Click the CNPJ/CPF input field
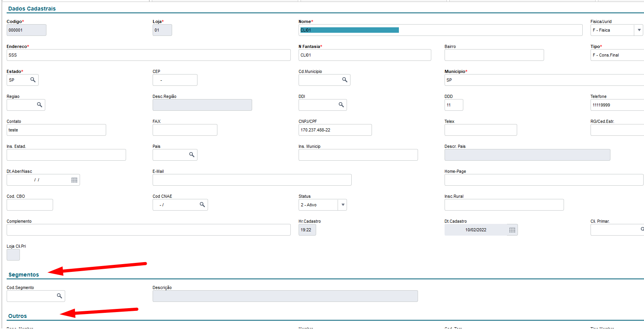This screenshot has height=330, width=644. coord(335,130)
